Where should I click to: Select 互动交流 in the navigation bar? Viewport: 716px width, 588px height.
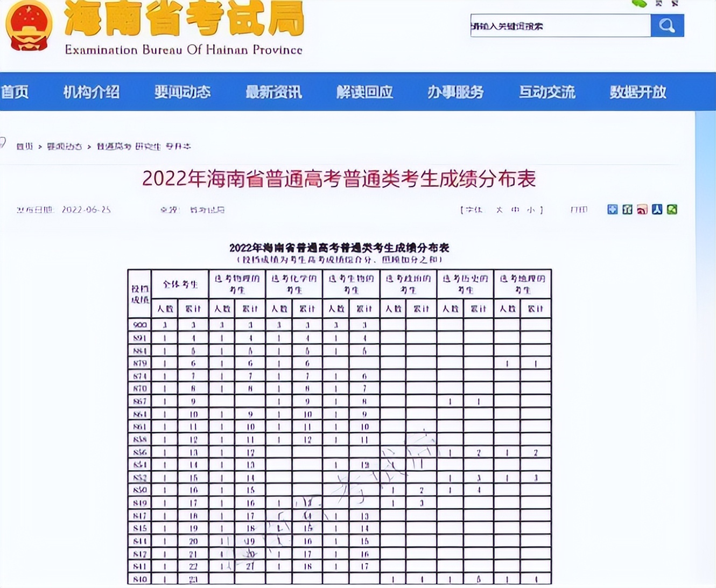coord(547,92)
